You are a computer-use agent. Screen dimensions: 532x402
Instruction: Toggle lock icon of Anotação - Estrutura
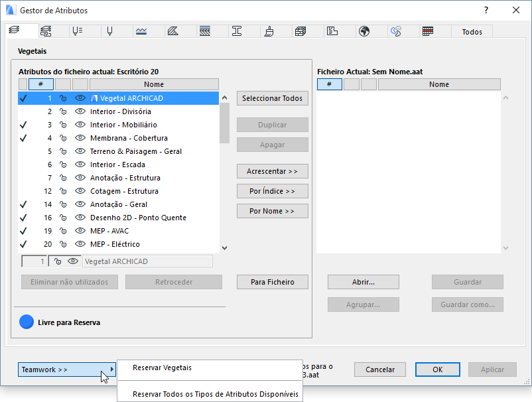63,178
